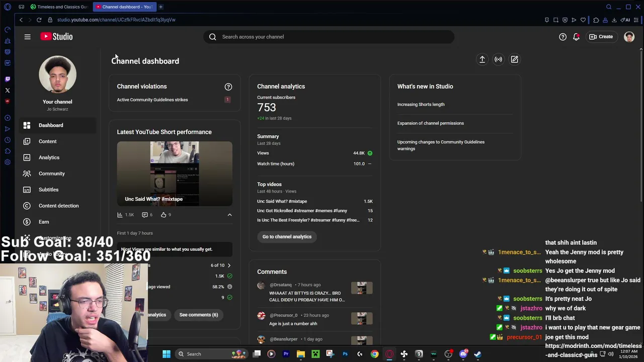Viewport: 644px width, 362px height.
Task: Open Increasing Shorts length news item
Action: point(421,105)
